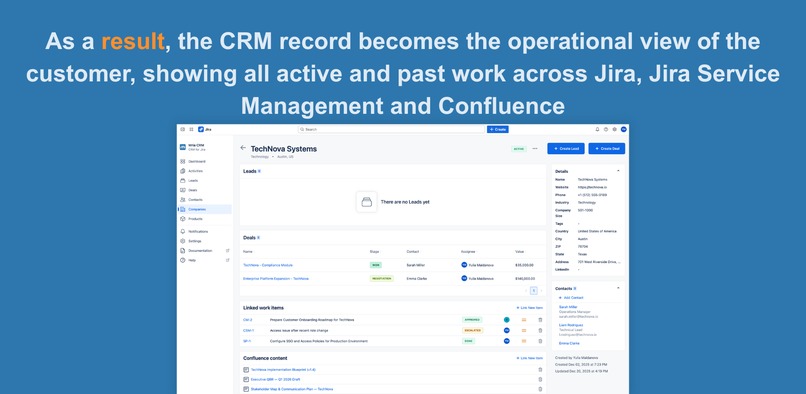Click the APPROVED status badge
The width and height of the screenshot is (806, 394).
[x=472, y=319]
